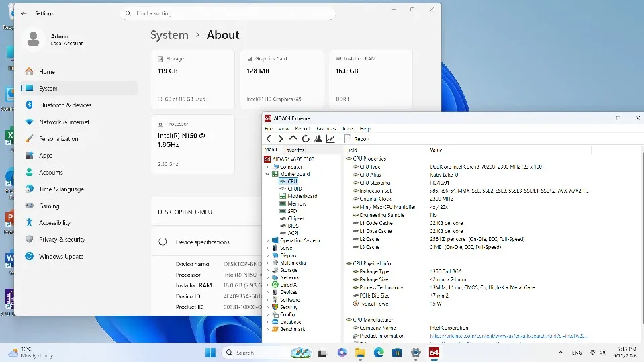Open Accessibility settings
The image size is (644, 362).
(x=79, y=223)
